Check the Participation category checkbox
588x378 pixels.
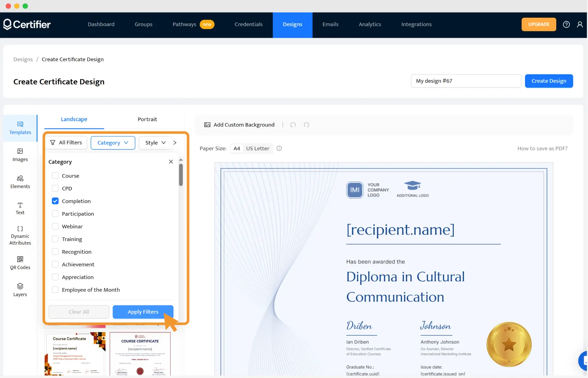55,214
